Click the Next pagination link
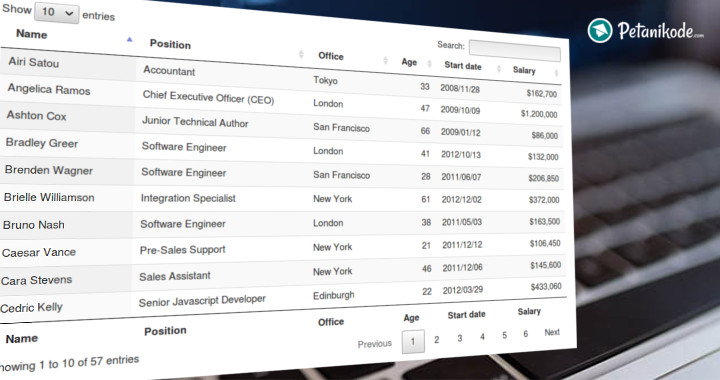 point(552,332)
